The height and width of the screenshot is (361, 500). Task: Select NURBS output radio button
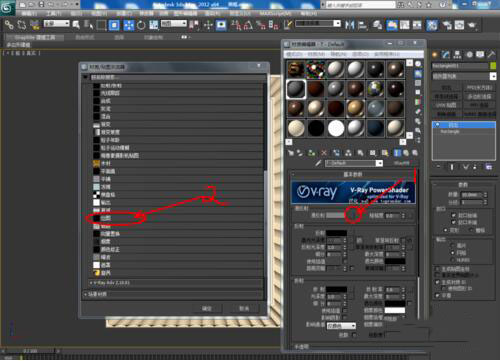[452, 260]
